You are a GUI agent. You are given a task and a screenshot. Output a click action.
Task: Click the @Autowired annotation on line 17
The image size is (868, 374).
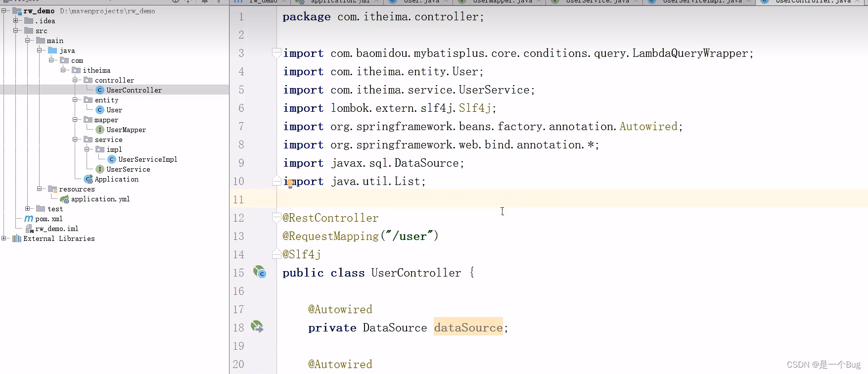click(340, 309)
